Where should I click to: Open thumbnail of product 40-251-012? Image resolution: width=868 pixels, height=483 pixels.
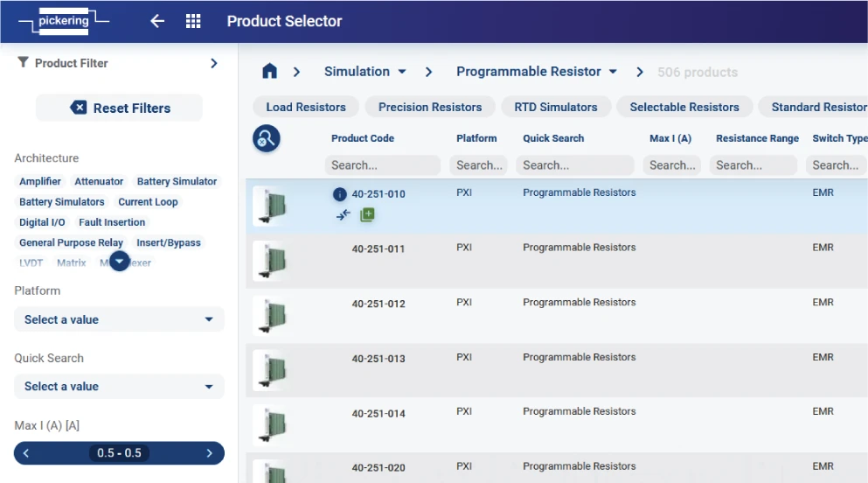pyautogui.click(x=272, y=316)
